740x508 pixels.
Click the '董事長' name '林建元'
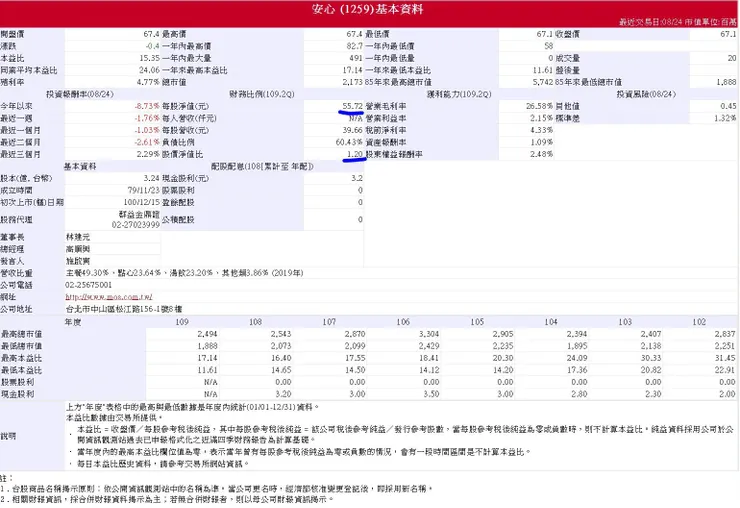78,237
